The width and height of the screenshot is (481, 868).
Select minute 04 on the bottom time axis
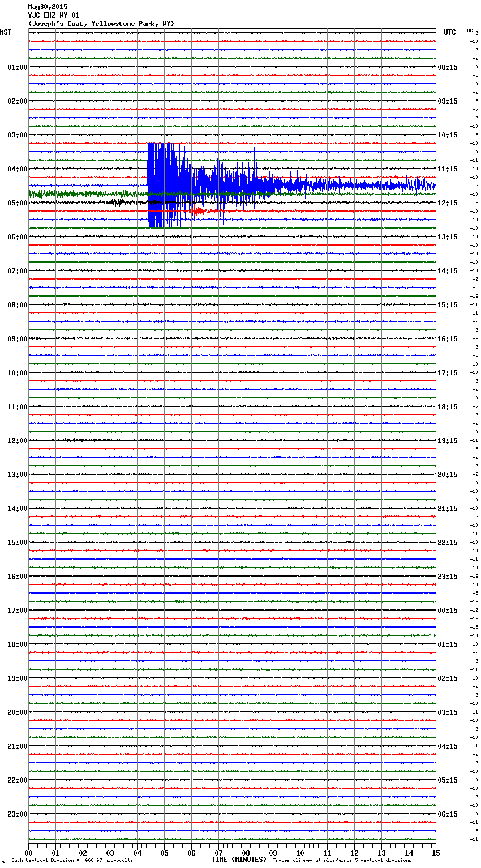pos(137,853)
